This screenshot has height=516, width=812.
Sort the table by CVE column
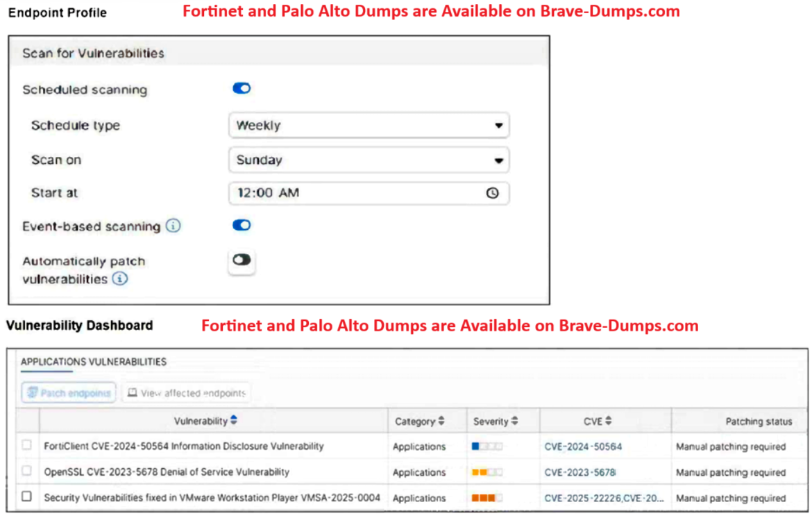tap(609, 421)
